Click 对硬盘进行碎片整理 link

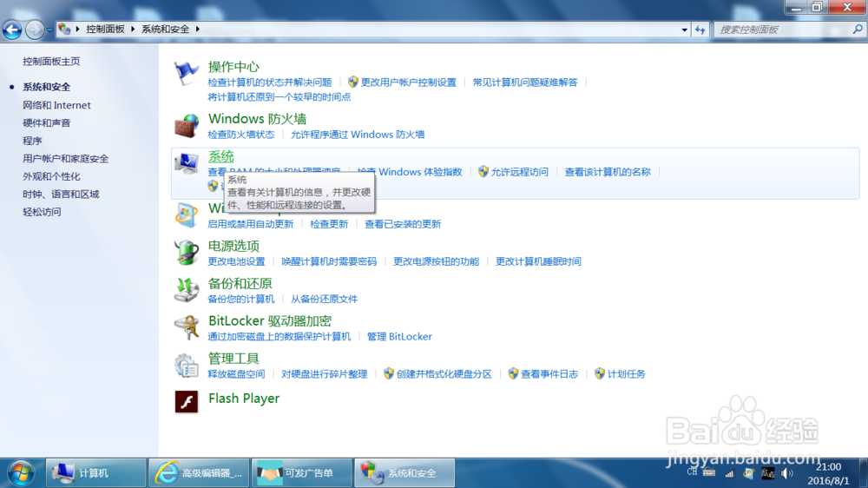324,374
